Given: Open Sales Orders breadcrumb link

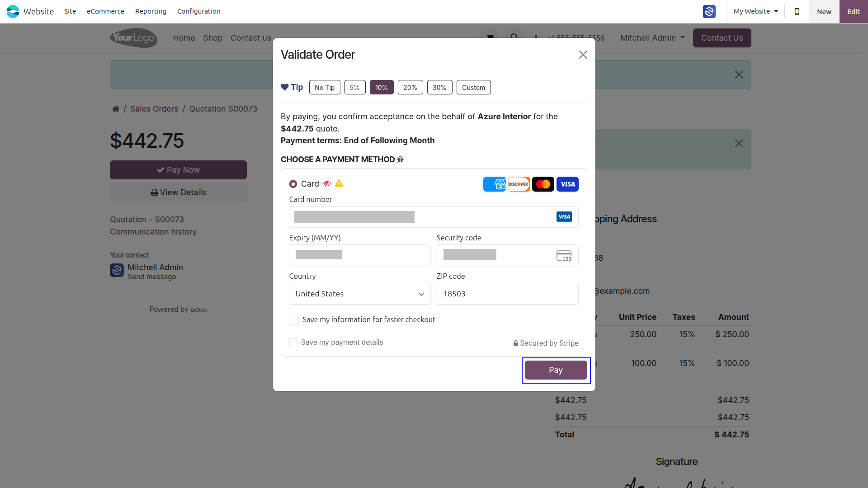Looking at the screenshot, I should tap(154, 109).
